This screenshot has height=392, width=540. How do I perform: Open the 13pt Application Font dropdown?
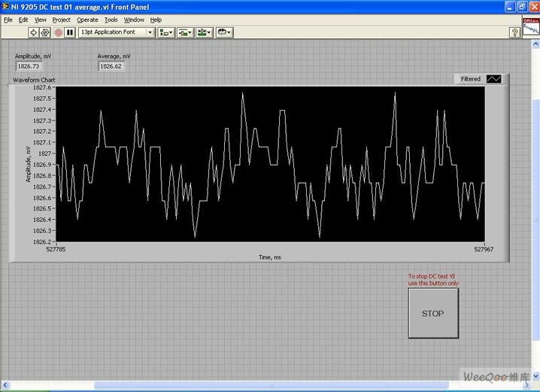117,32
